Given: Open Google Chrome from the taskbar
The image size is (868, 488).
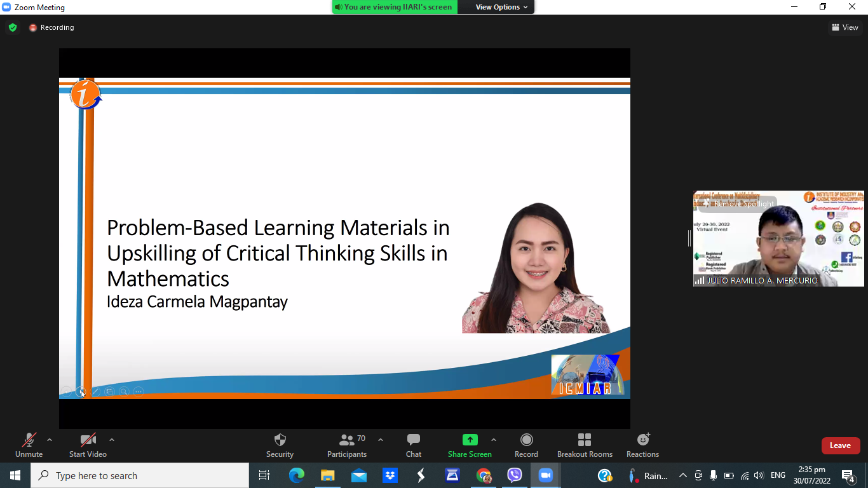Looking at the screenshot, I should pyautogui.click(x=484, y=475).
